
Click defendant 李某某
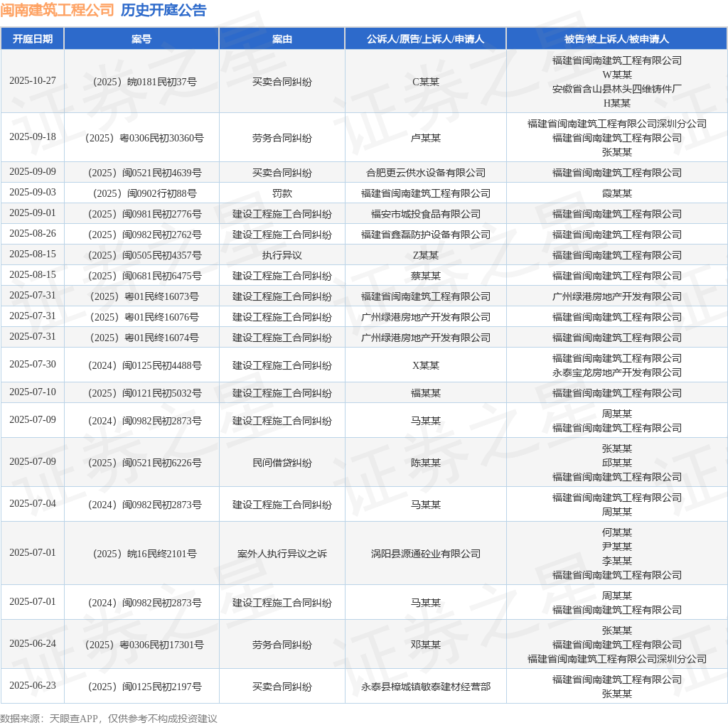616,561
